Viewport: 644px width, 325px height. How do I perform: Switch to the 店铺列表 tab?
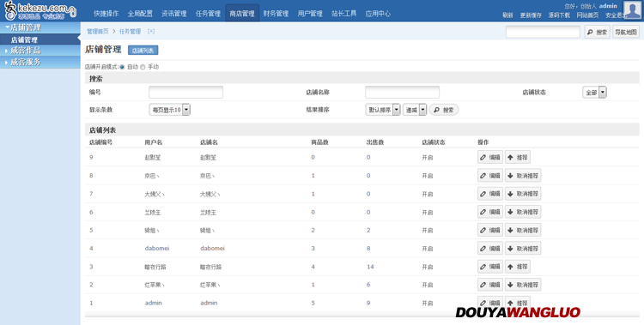pyautogui.click(x=143, y=51)
